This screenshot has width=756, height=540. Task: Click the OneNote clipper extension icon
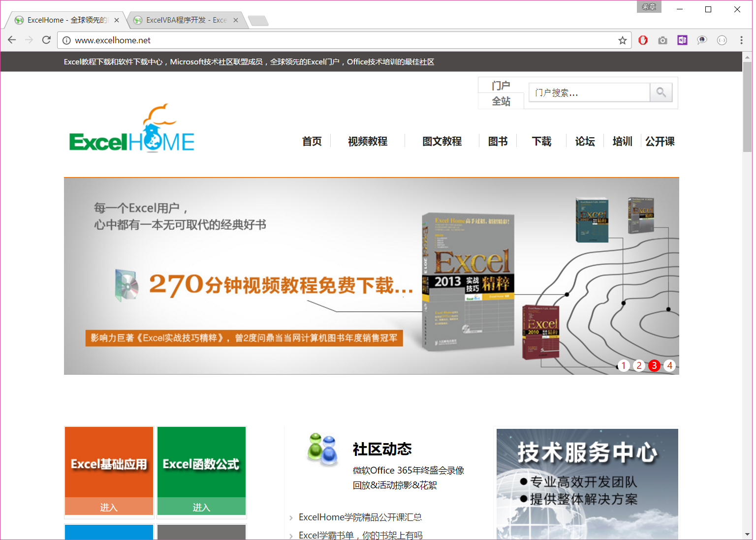[682, 40]
